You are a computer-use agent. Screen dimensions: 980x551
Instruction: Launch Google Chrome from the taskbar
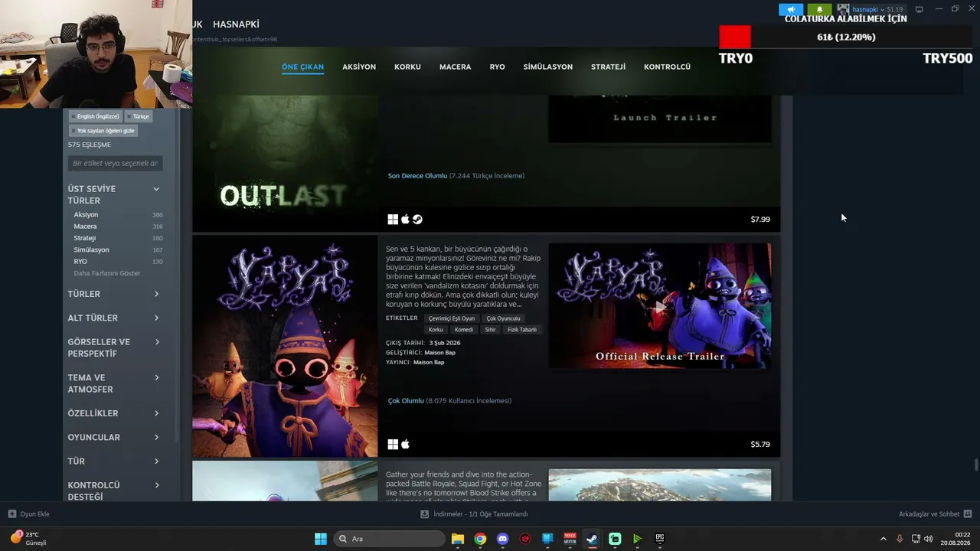480,539
